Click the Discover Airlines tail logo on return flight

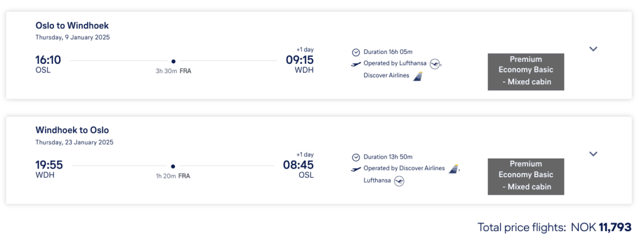pyautogui.click(x=453, y=168)
